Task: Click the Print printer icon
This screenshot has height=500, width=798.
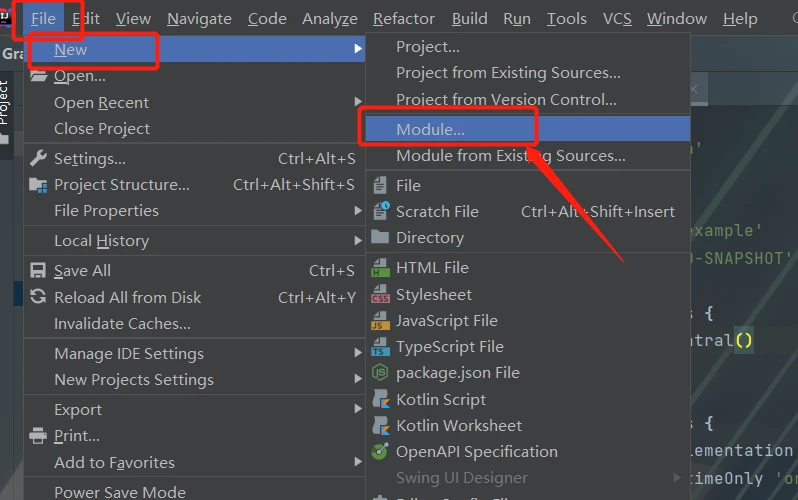Action: tap(38, 436)
